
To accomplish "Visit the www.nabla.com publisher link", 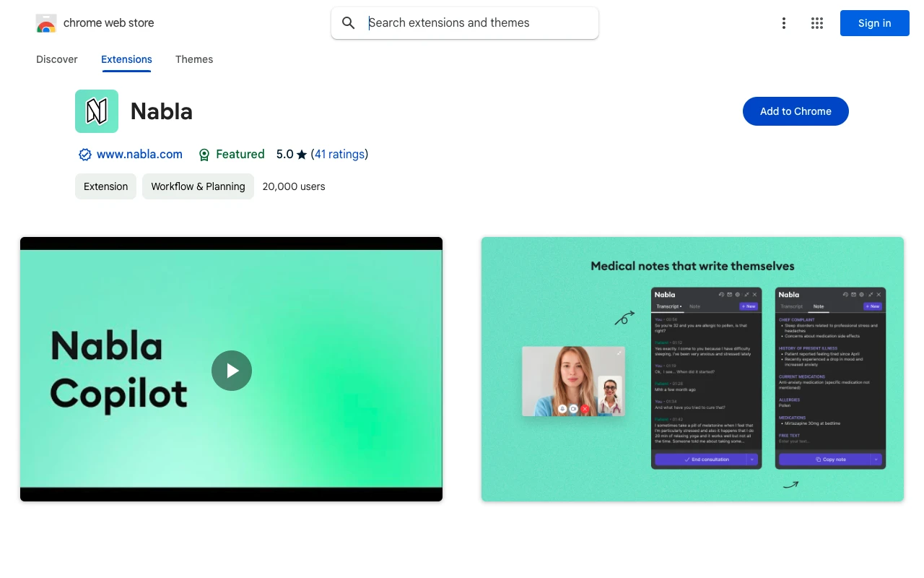I will click(139, 154).
